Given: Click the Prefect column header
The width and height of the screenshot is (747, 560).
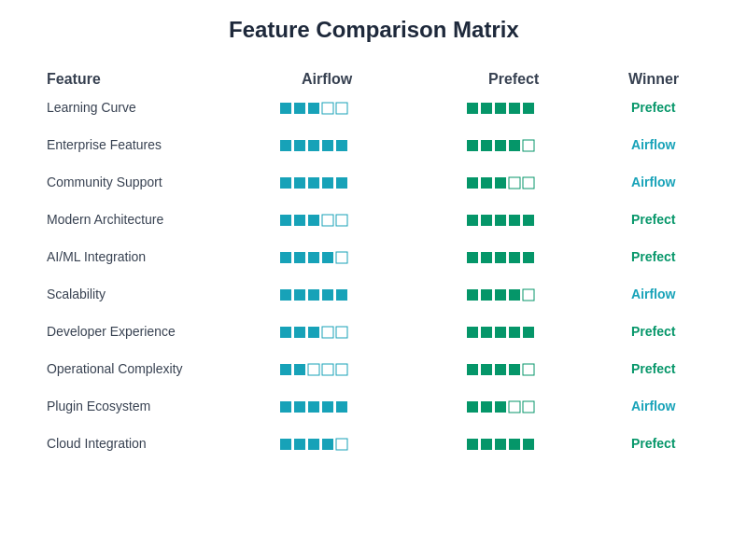Looking at the screenshot, I should pos(514,79).
